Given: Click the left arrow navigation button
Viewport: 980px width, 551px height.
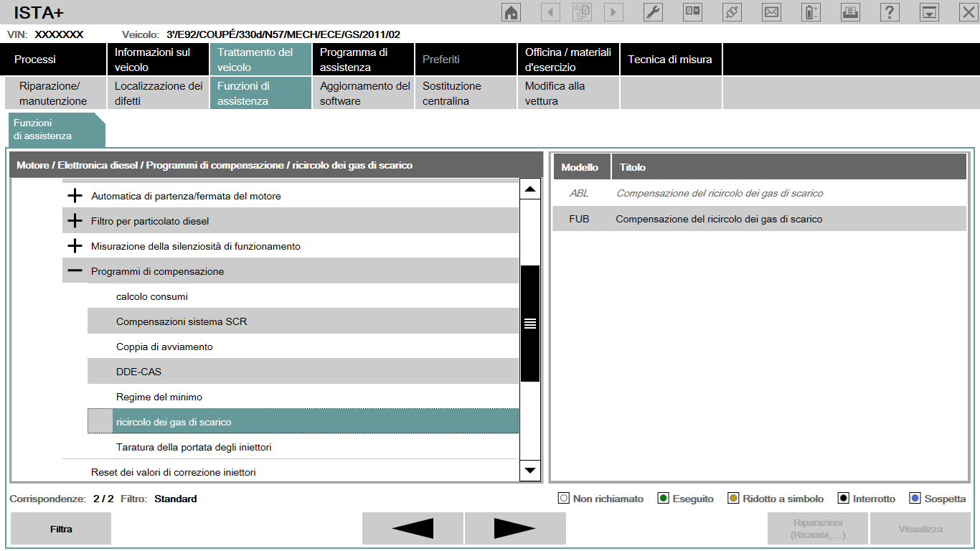Looking at the screenshot, I should 413,529.
